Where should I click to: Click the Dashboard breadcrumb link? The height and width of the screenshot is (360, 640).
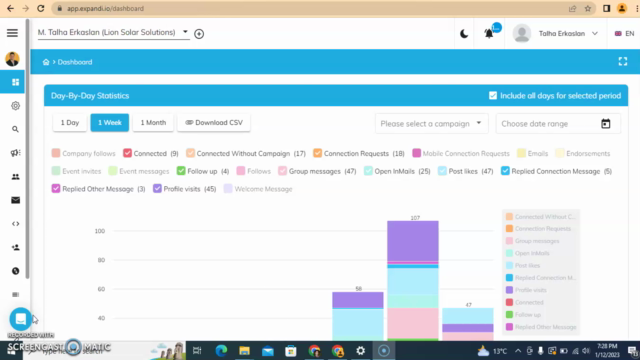[75, 62]
